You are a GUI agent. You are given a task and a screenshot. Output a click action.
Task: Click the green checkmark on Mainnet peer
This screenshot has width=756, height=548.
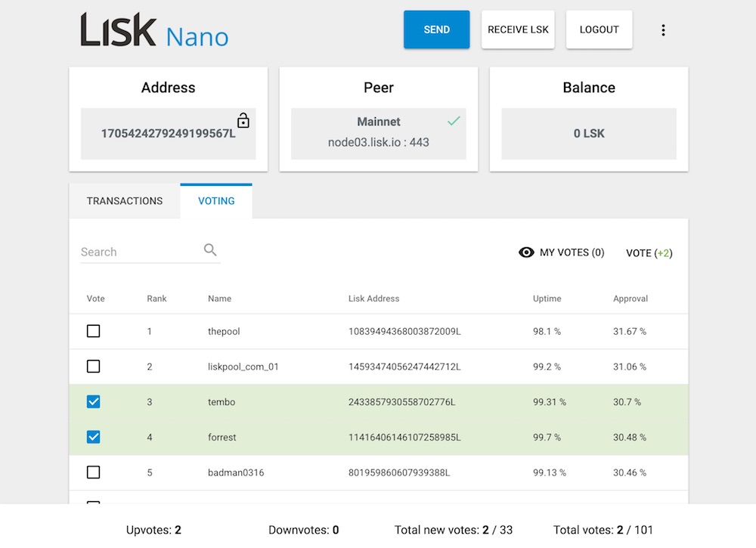point(454,121)
